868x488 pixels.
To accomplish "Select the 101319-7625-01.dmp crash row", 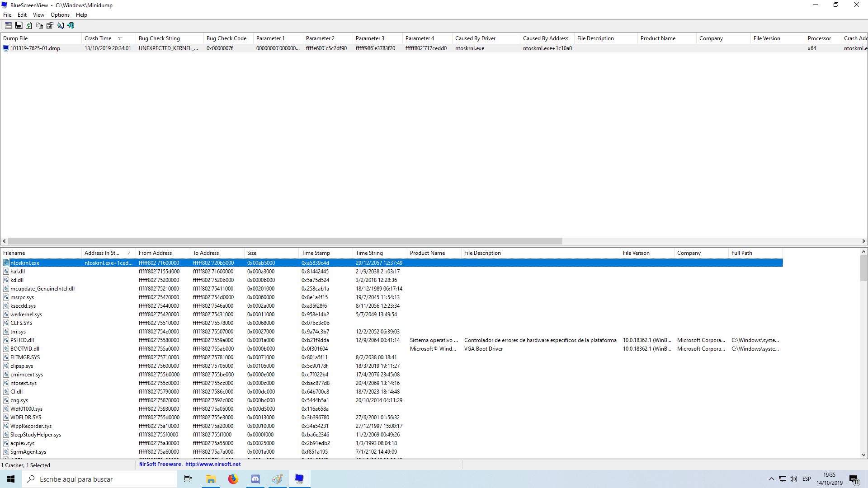I will [x=434, y=48].
